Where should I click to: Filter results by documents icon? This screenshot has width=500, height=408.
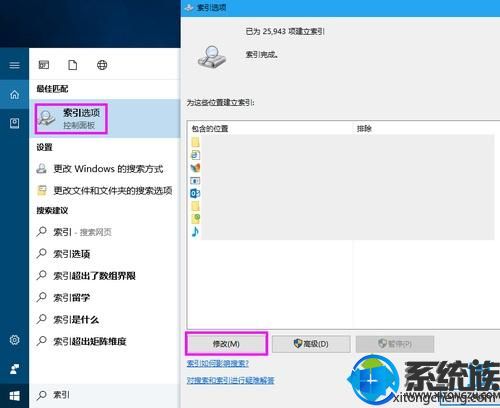tap(73, 65)
